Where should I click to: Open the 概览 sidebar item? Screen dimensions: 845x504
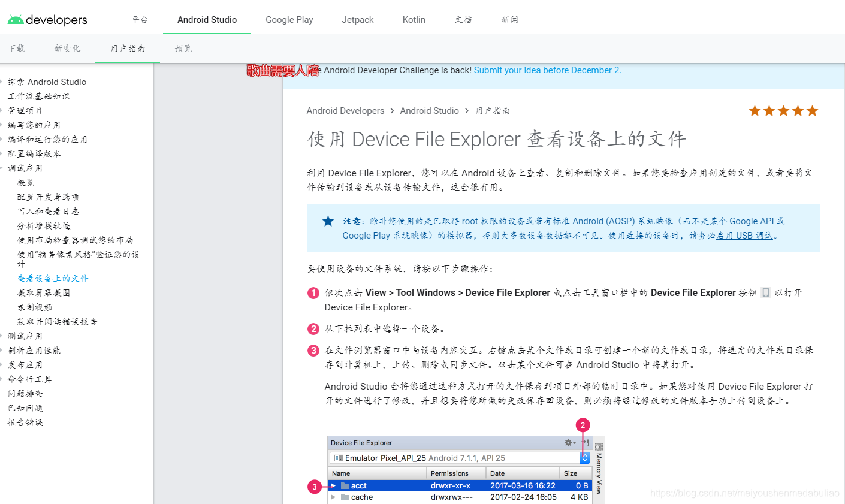pyautogui.click(x=26, y=183)
